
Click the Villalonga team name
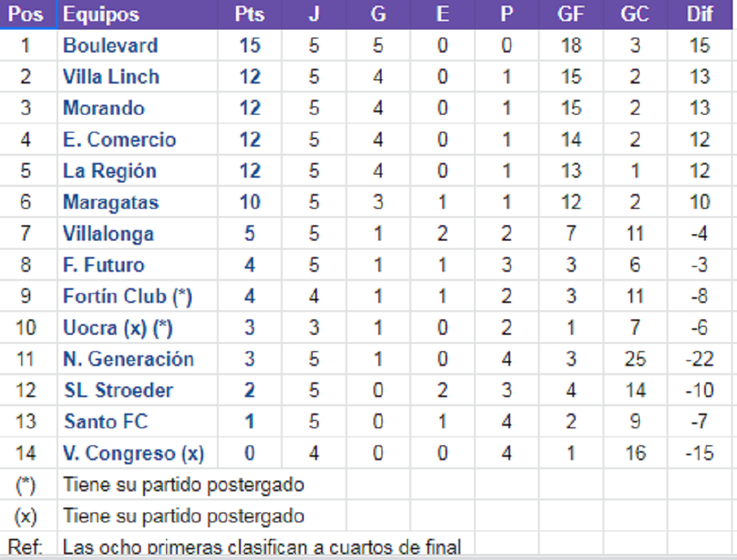point(108,234)
